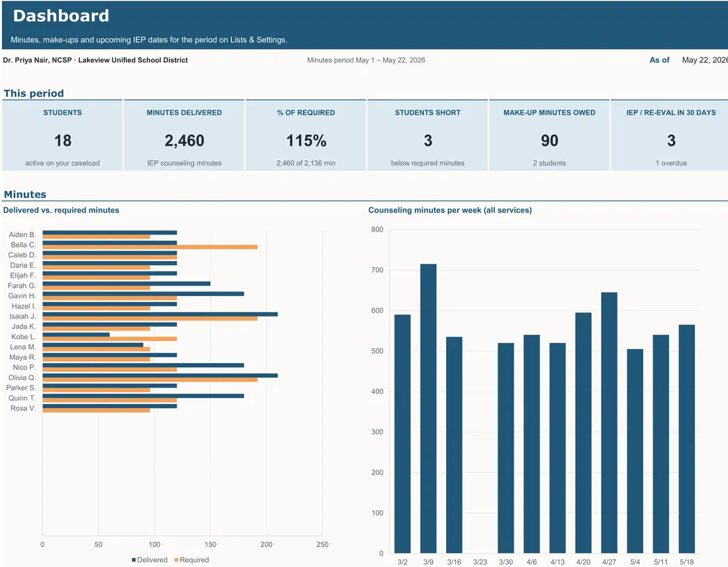
Task: Click the STUDENTS SHORT value 3
Action: 428,140
